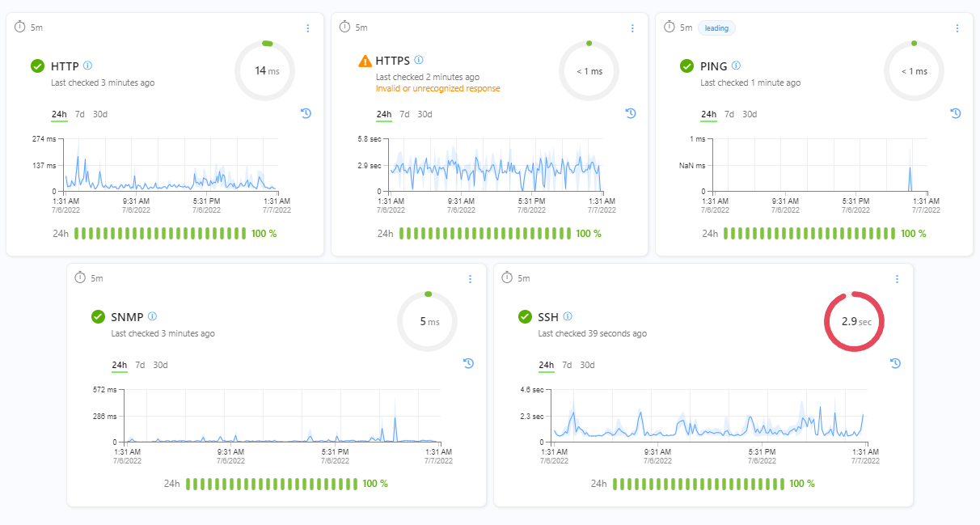Screen dimensions: 980x525
Task: Switch HTTP chart to 7d
Action: [80, 114]
